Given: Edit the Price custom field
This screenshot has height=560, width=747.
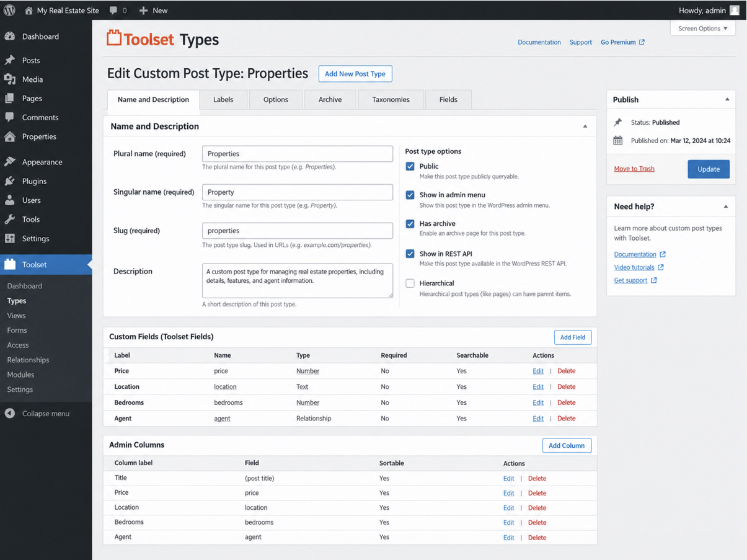Looking at the screenshot, I should tap(538, 371).
